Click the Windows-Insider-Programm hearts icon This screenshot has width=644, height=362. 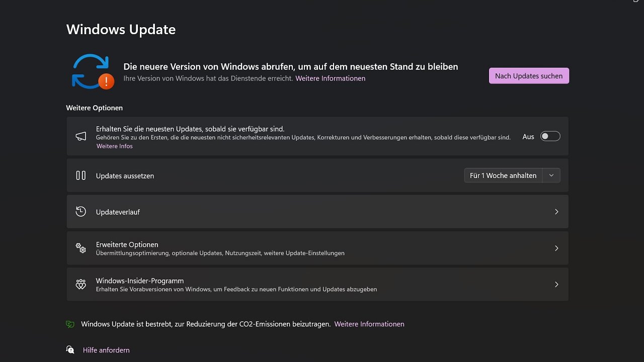(80, 284)
